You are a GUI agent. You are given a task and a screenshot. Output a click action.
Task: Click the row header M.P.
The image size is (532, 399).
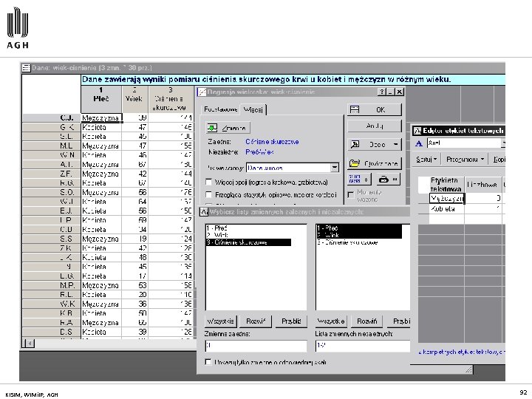click(x=52, y=285)
